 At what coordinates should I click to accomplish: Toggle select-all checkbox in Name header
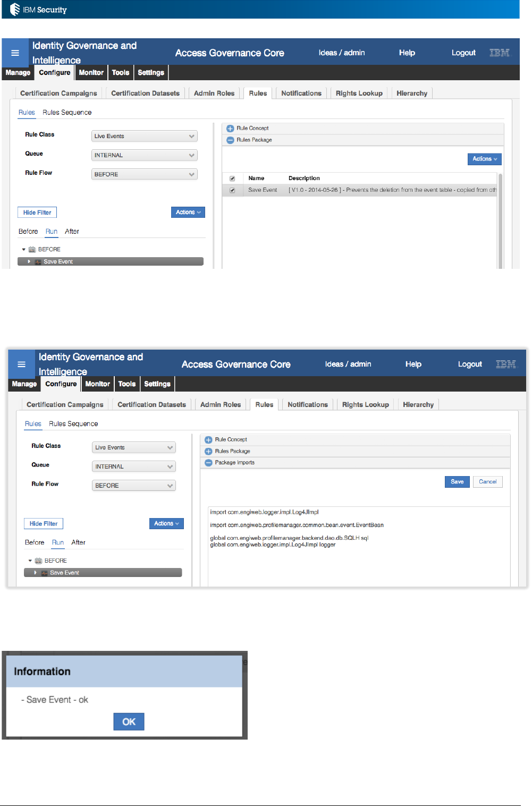[232, 179]
